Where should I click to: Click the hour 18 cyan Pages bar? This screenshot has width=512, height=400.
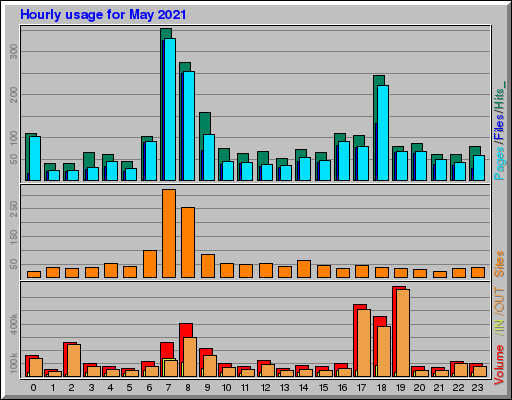pos(383,133)
